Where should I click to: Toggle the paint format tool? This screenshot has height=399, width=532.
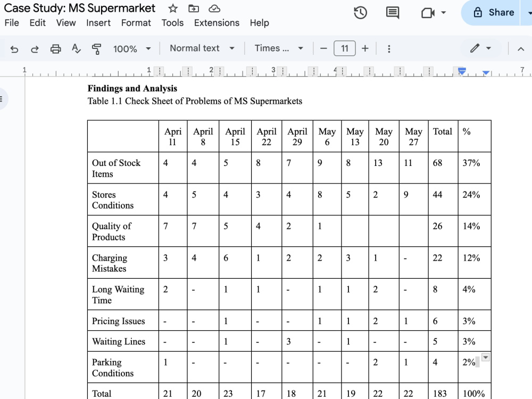(x=97, y=49)
